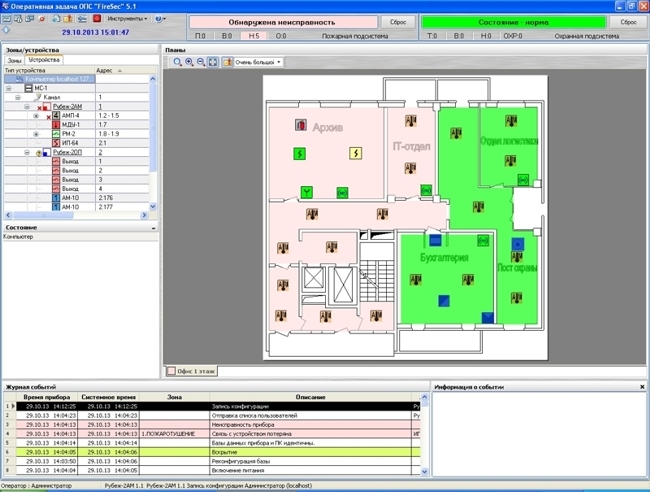Viewport: 650px width, 492px height.
Task: Select the ИП-64 device in tree
Action: point(66,143)
